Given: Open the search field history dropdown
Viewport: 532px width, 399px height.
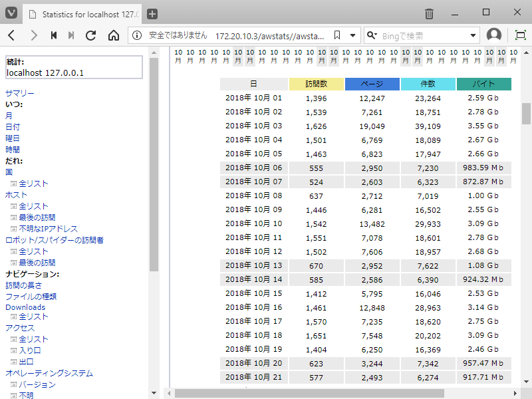Looking at the screenshot, I should (473, 35).
